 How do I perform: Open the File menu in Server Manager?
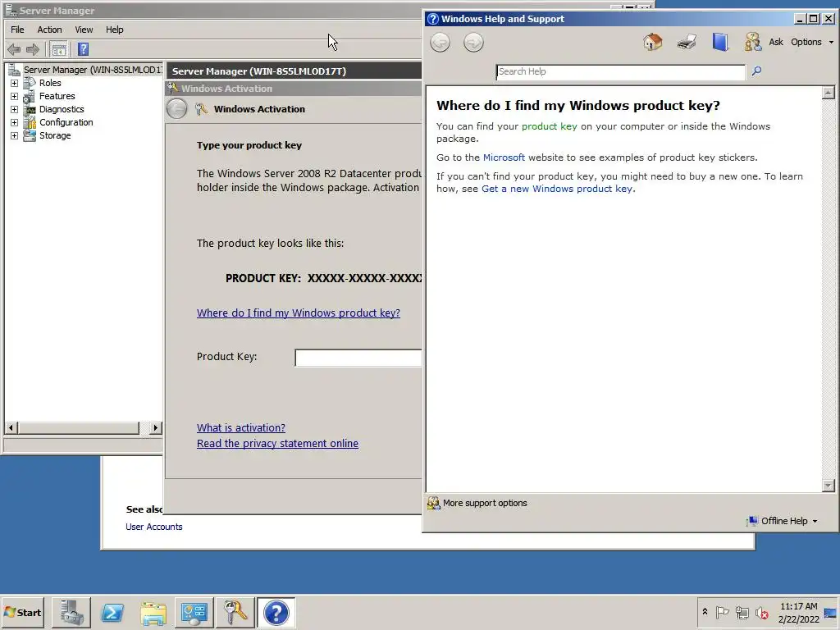(17, 30)
